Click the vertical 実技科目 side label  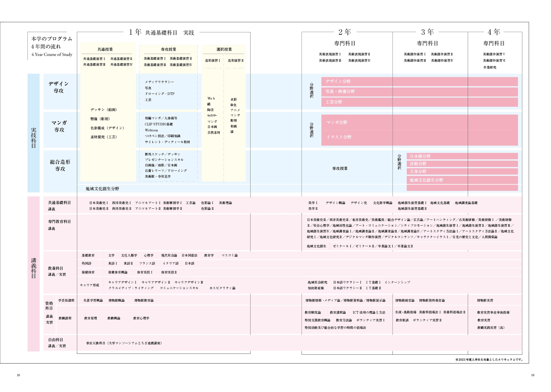point(34,138)
